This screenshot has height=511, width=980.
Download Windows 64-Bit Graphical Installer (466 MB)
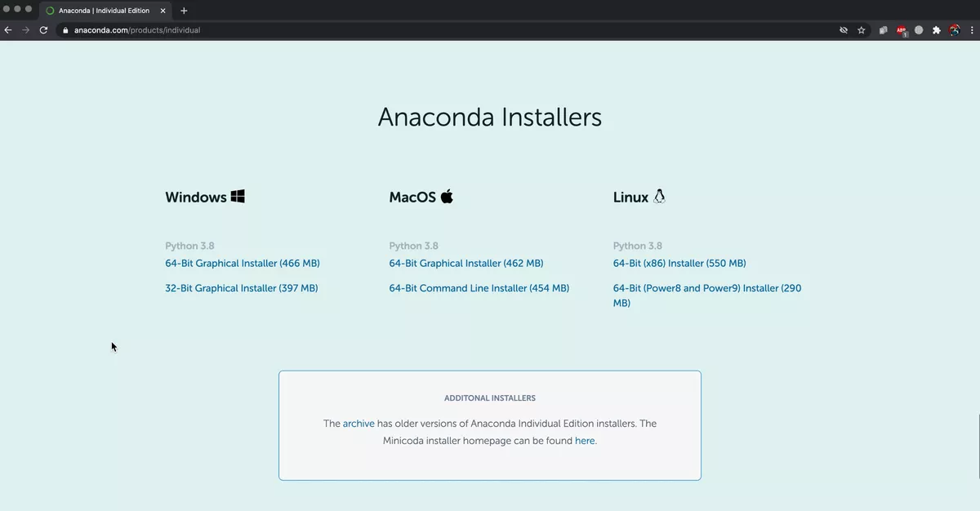[x=243, y=264]
